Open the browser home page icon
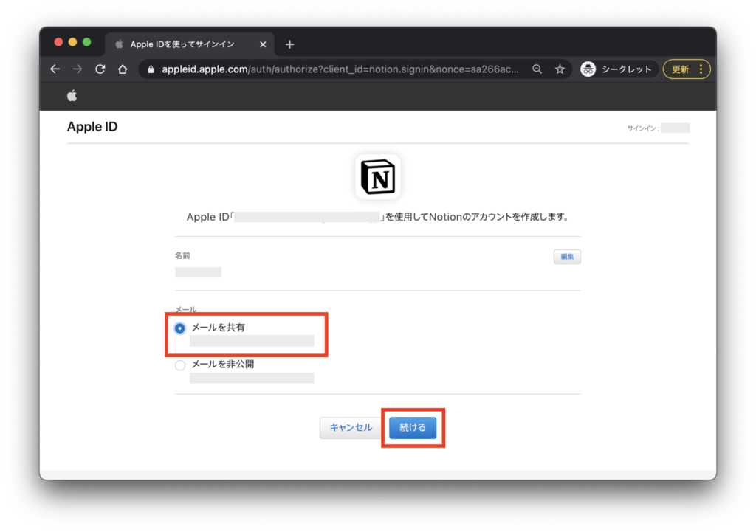The image size is (756, 532). [123, 69]
